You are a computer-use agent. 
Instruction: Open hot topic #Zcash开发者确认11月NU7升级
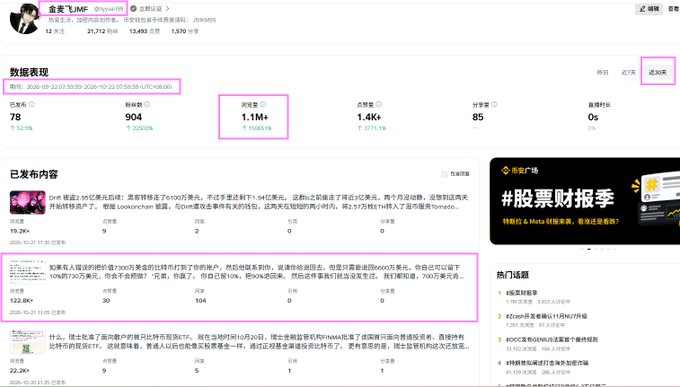pos(546,316)
